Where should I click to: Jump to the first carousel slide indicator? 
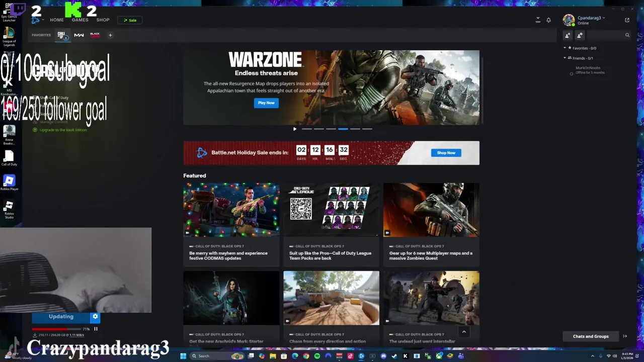tap(306, 129)
